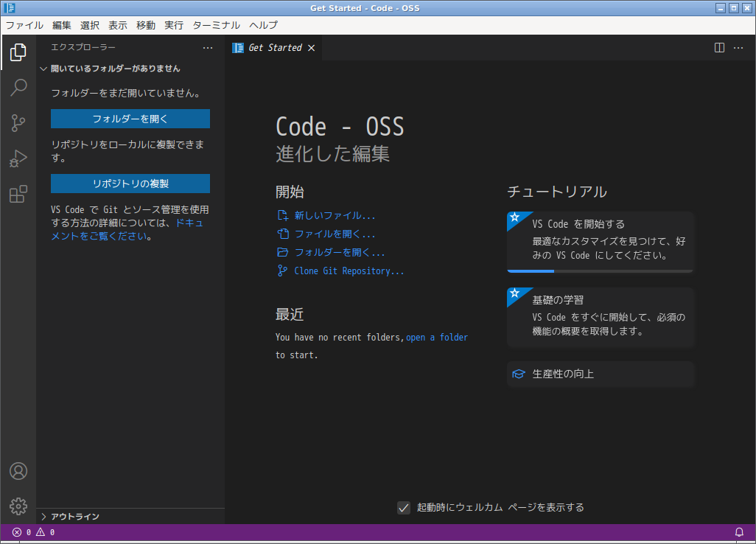Open the VS Code を開始する walkthrough card
The image size is (756, 544).
(x=601, y=242)
